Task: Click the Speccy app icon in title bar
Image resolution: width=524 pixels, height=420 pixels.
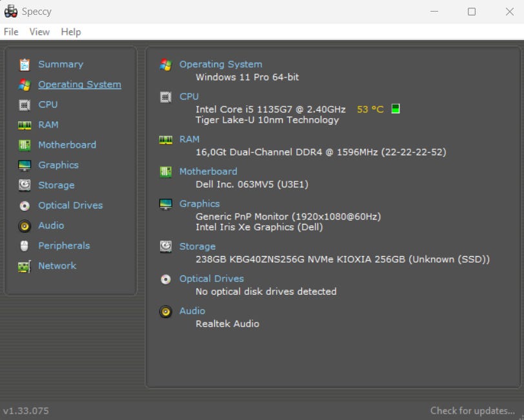Action: point(11,12)
